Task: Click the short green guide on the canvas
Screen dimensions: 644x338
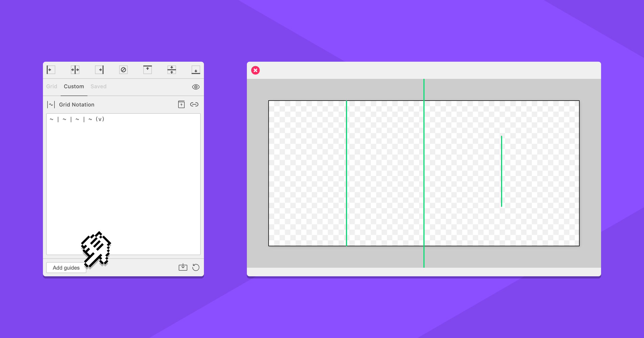Action: tap(501, 171)
